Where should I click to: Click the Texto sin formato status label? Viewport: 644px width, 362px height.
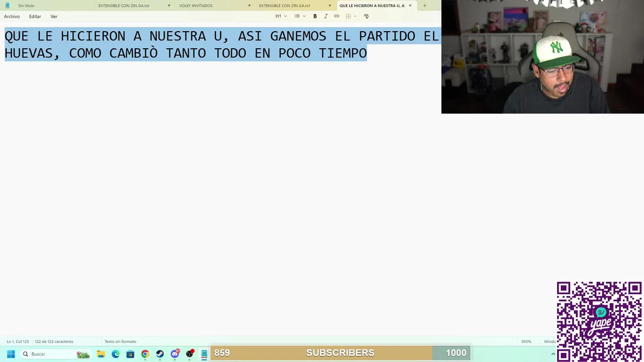(120, 341)
